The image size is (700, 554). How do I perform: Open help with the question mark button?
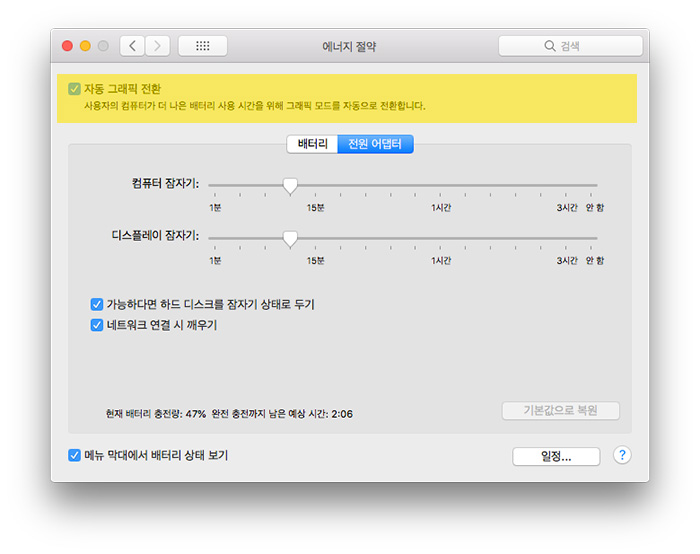[622, 455]
